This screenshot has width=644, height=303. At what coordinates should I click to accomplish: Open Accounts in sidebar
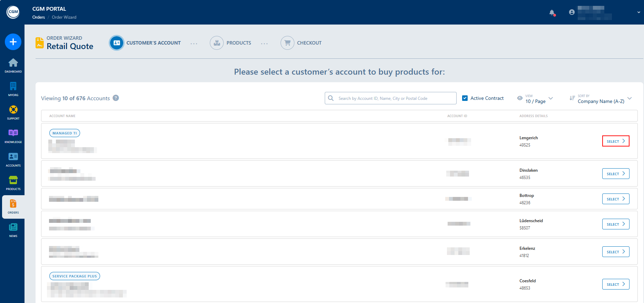tap(13, 159)
